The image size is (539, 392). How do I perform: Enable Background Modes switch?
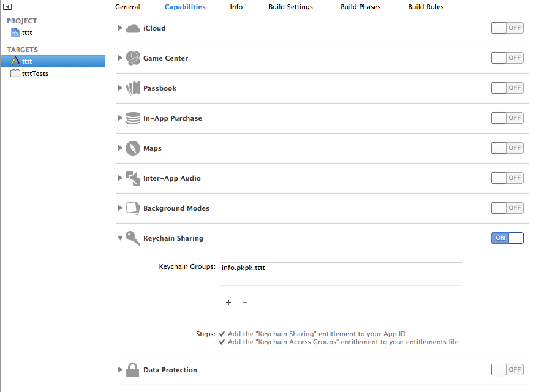(507, 208)
